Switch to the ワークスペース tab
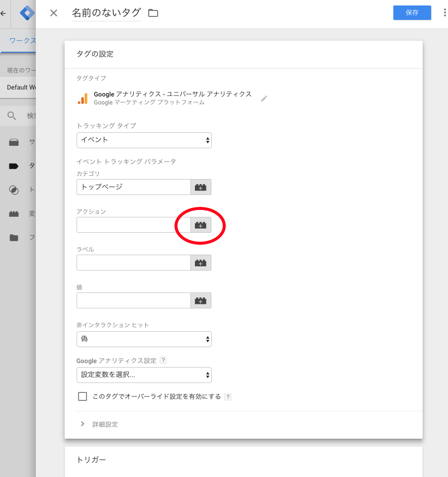This screenshot has height=477, width=448. click(22, 40)
